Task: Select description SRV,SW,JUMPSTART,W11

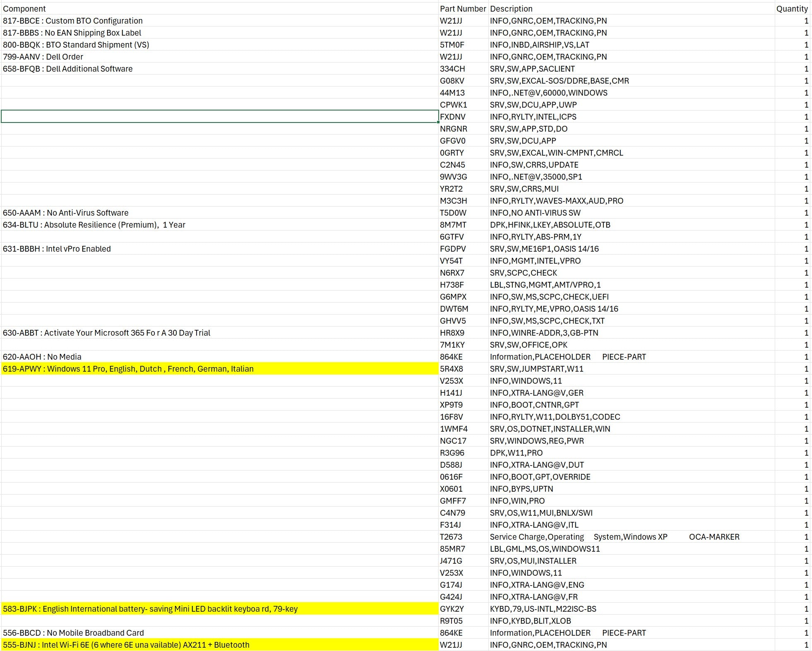Action: pos(632,369)
